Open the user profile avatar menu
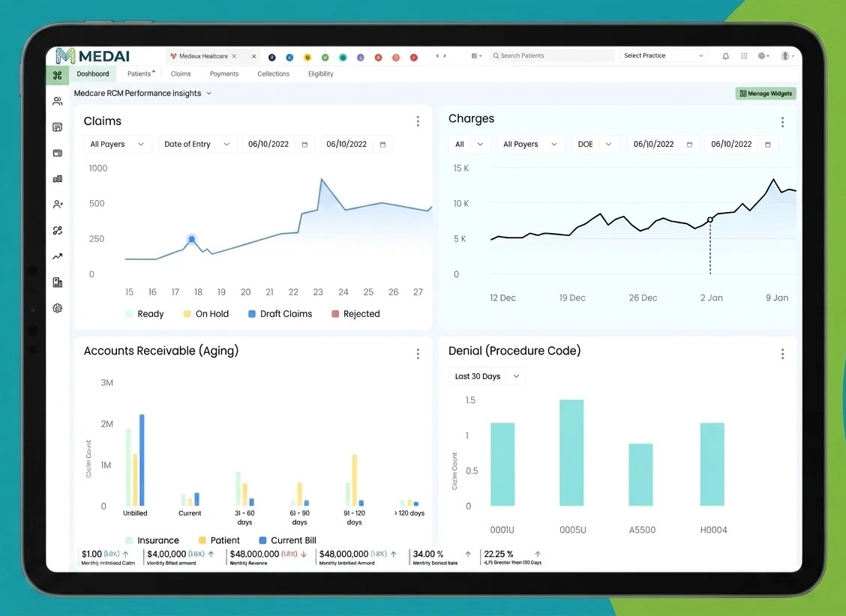This screenshot has height=616, width=846. coord(787,56)
